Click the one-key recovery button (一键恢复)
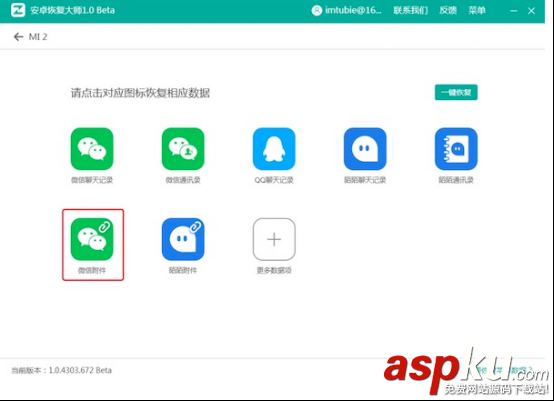Image resolution: width=554 pixels, height=401 pixels. [x=456, y=92]
